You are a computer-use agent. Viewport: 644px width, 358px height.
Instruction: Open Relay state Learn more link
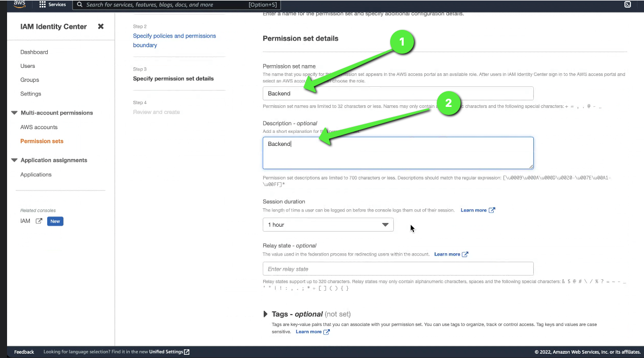click(447, 254)
